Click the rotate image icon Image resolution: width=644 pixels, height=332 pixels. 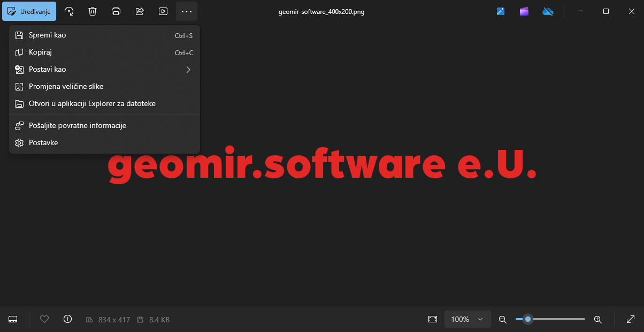click(68, 11)
